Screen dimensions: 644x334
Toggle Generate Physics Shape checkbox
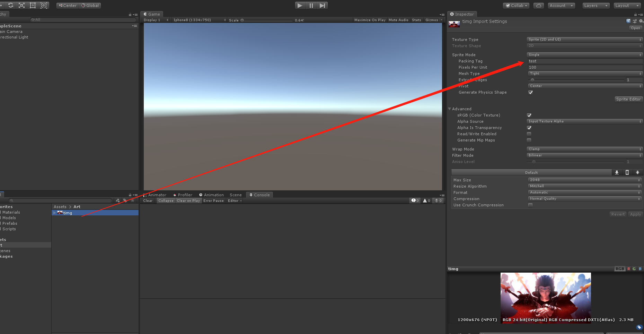pyautogui.click(x=530, y=92)
